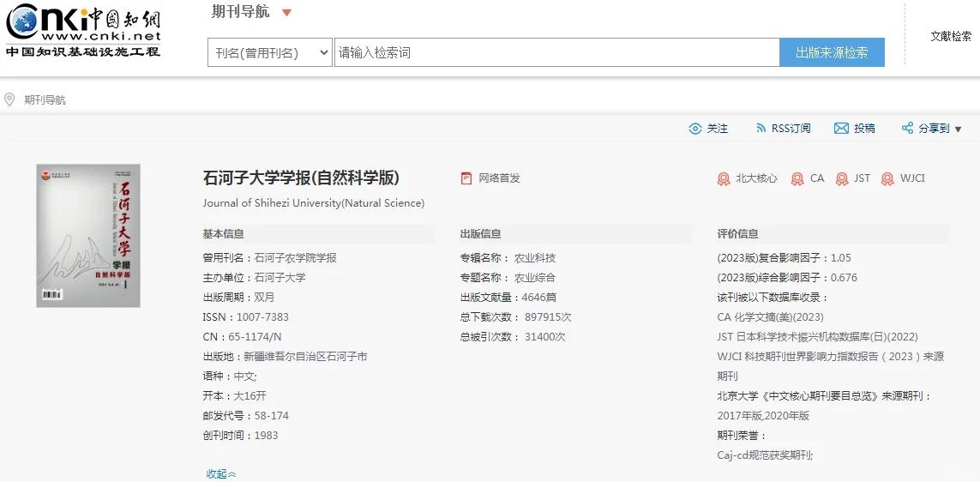
Task: Click the 关注 follow link
Action: [x=718, y=128]
